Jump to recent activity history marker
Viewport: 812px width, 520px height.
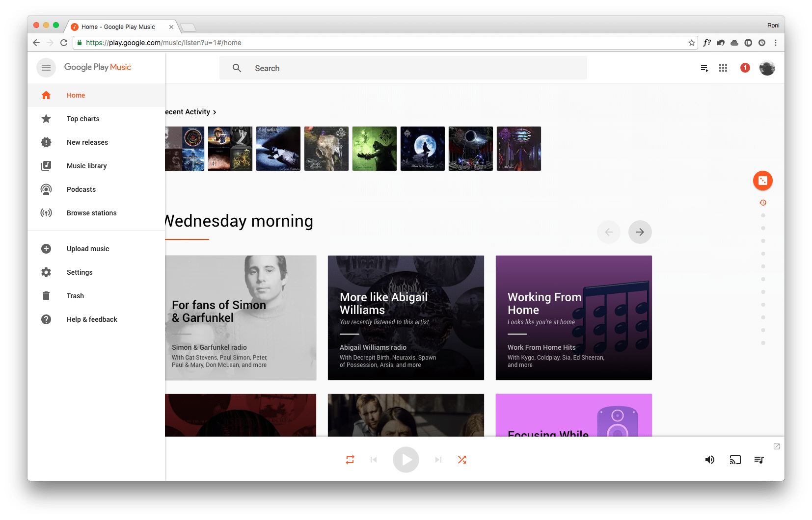coord(763,203)
